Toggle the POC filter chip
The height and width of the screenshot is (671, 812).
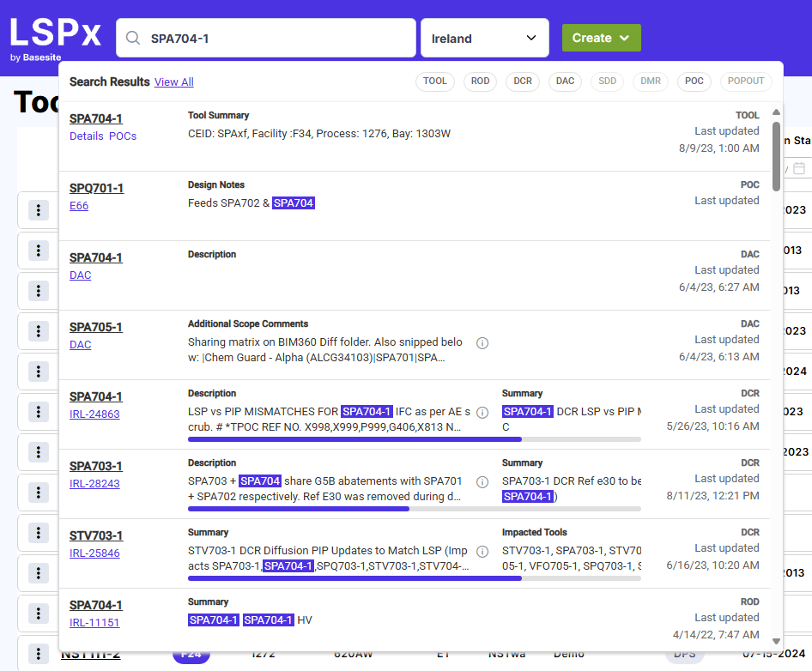(694, 82)
